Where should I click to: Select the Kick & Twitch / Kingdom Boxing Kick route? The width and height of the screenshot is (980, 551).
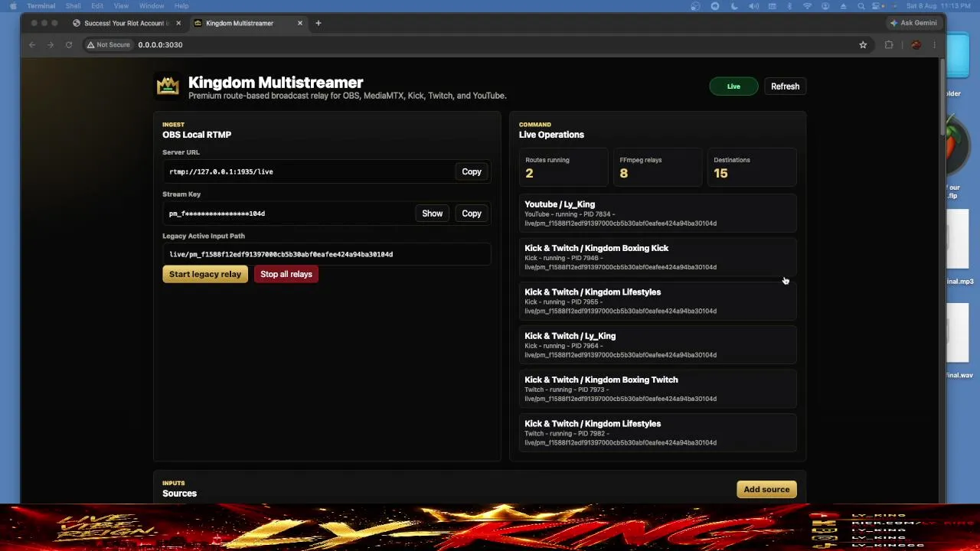(658, 257)
